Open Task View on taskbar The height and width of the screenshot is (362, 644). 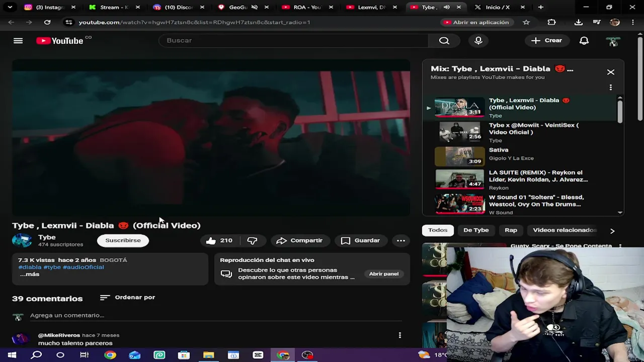85,355
